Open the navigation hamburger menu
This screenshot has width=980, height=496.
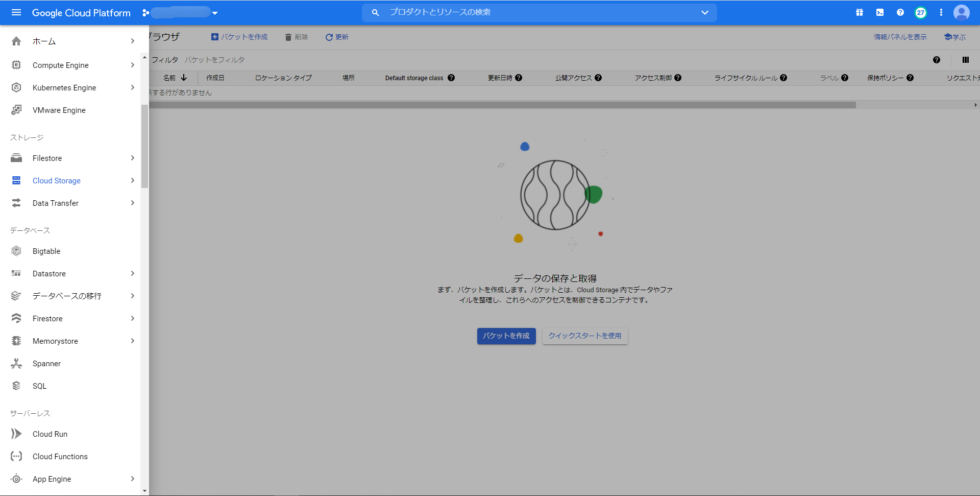tap(16, 12)
